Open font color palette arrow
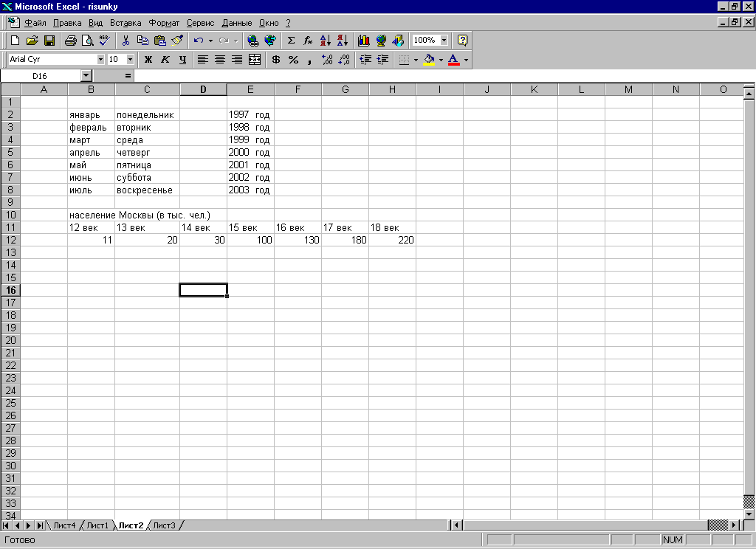 pos(467,60)
